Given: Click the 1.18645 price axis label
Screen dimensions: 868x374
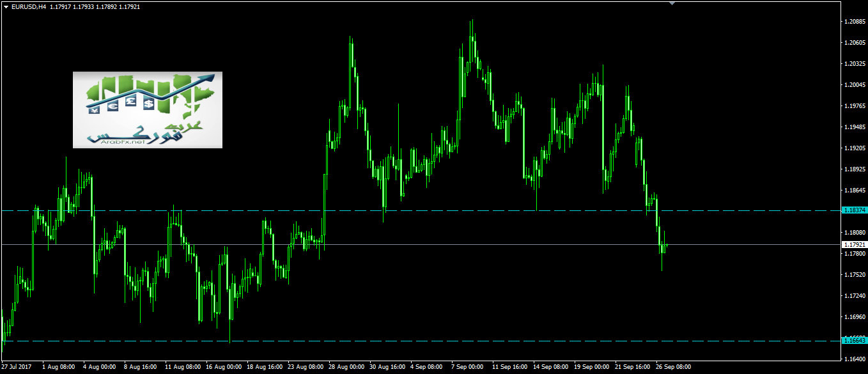Looking at the screenshot, I should point(855,191).
